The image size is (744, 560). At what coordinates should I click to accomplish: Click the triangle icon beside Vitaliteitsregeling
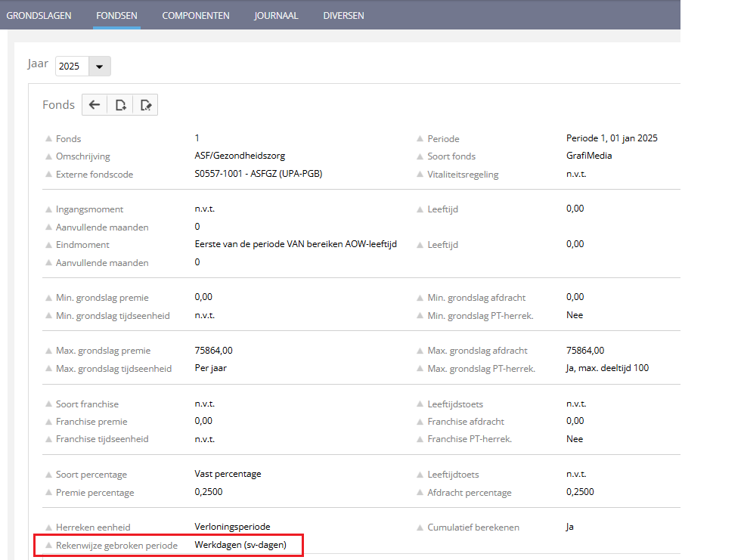tap(420, 175)
